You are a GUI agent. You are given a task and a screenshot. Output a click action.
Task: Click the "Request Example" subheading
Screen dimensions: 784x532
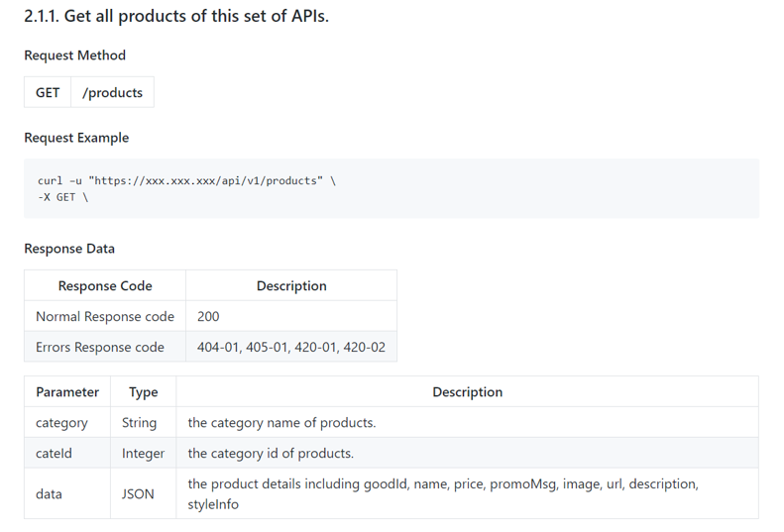pos(76,138)
